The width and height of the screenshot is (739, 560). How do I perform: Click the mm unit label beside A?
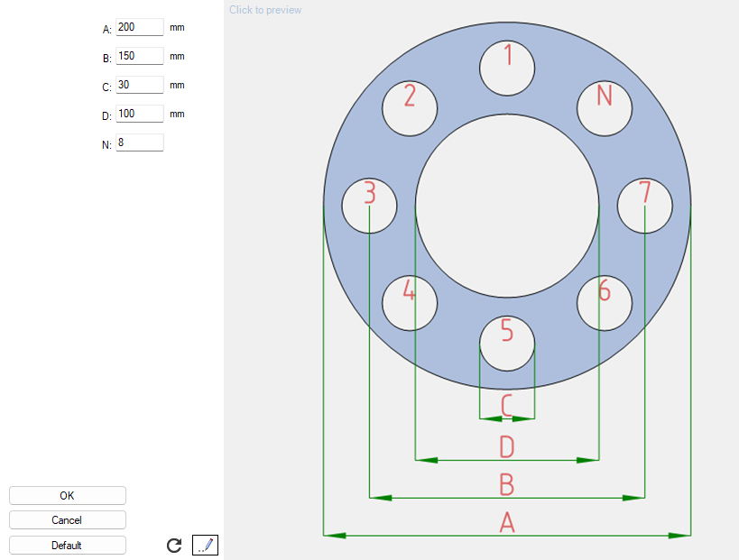coord(177,27)
